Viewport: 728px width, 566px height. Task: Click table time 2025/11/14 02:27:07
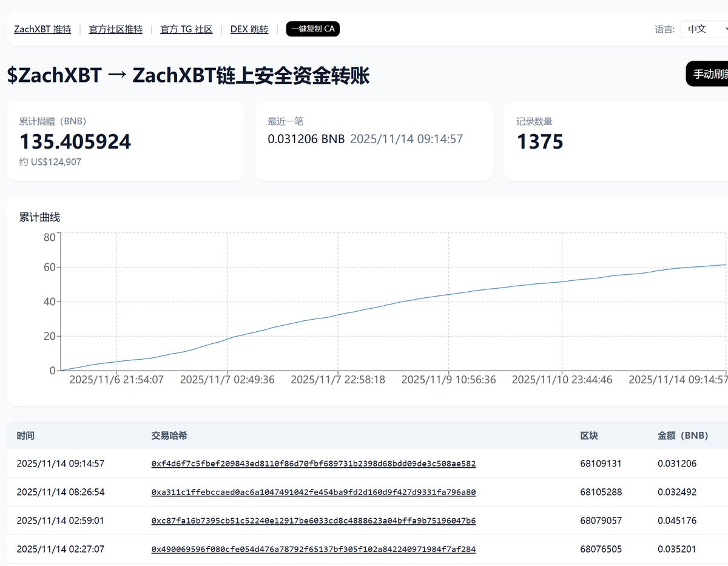(61, 549)
